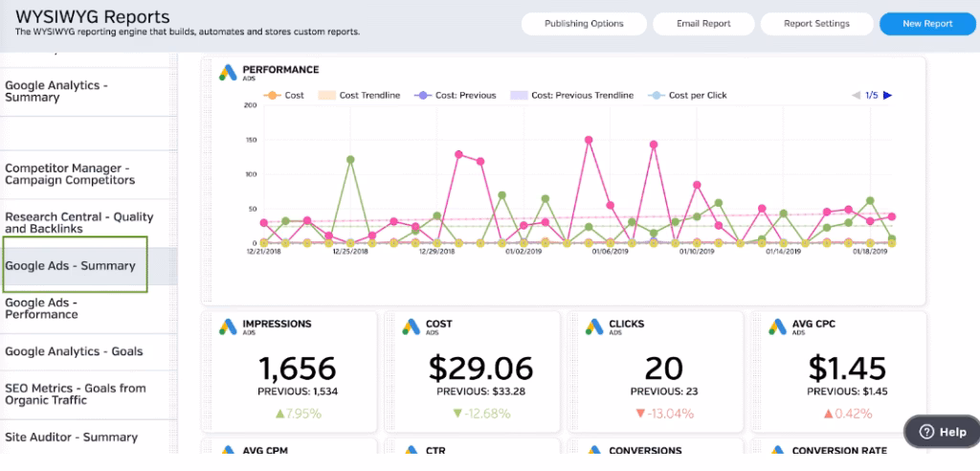980x471 pixels.
Task: Open Report Settings
Action: (x=815, y=24)
